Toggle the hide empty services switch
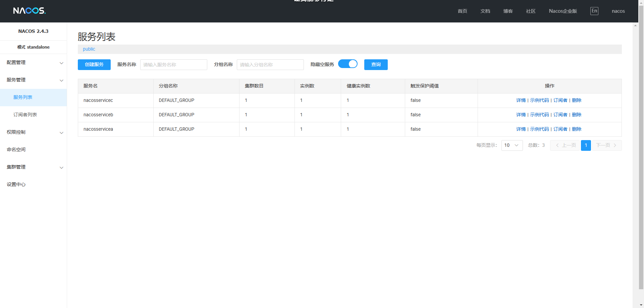644x308 pixels. pos(348,64)
